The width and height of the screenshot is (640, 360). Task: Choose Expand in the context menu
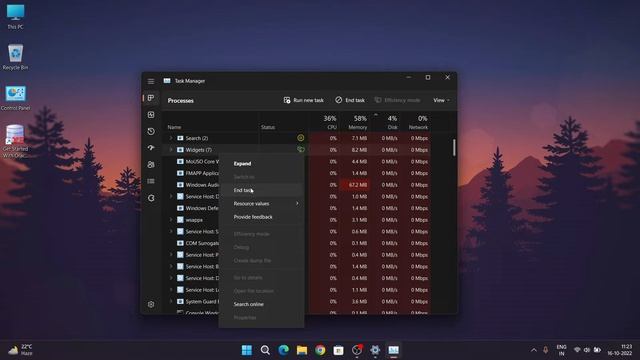[261, 164]
